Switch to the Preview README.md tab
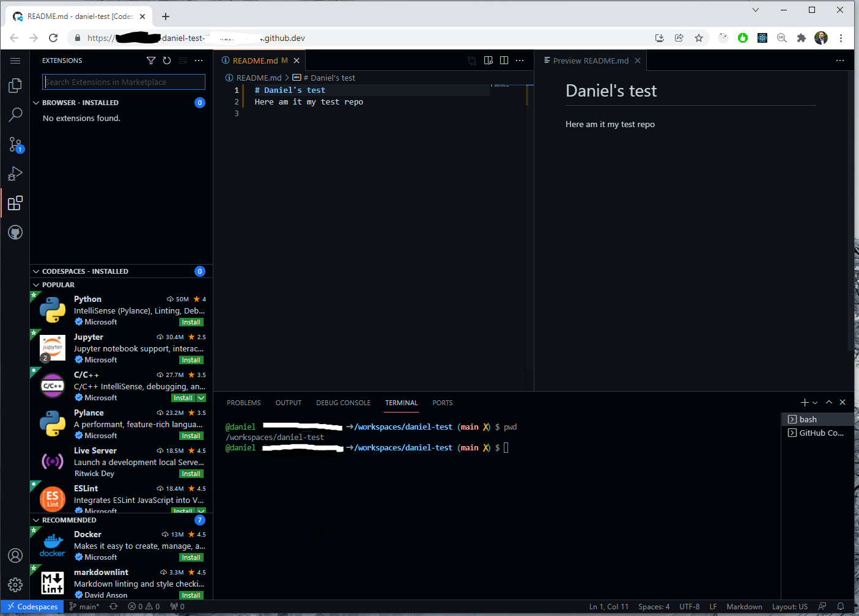 pos(591,61)
